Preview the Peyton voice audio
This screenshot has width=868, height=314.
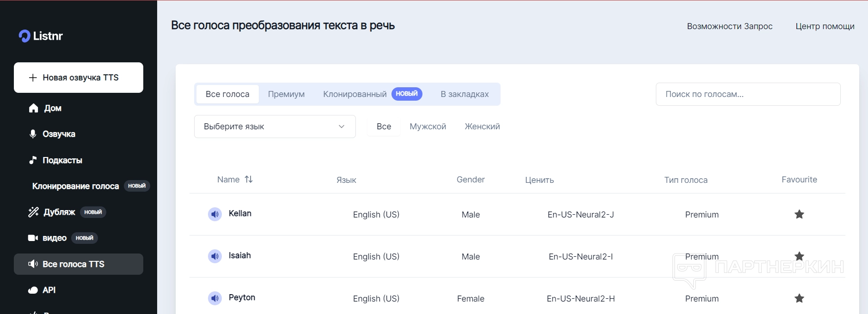tap(215, 298)
